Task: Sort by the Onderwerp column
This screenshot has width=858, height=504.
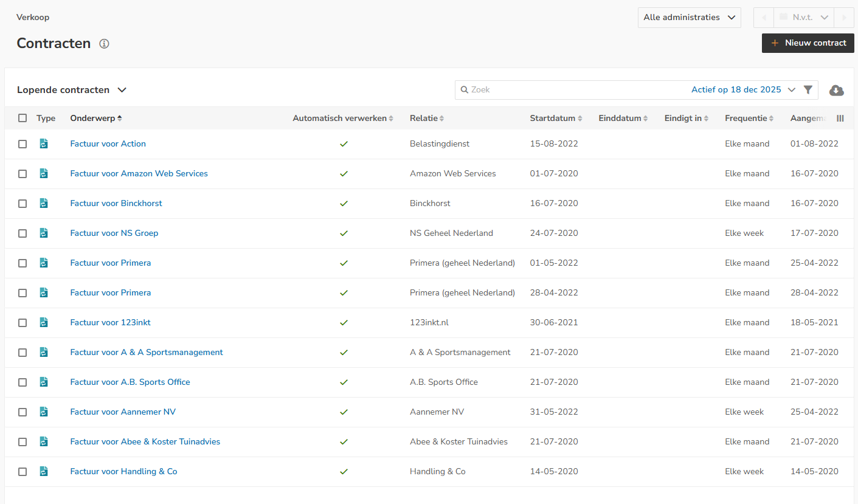Action: point(96,119)
